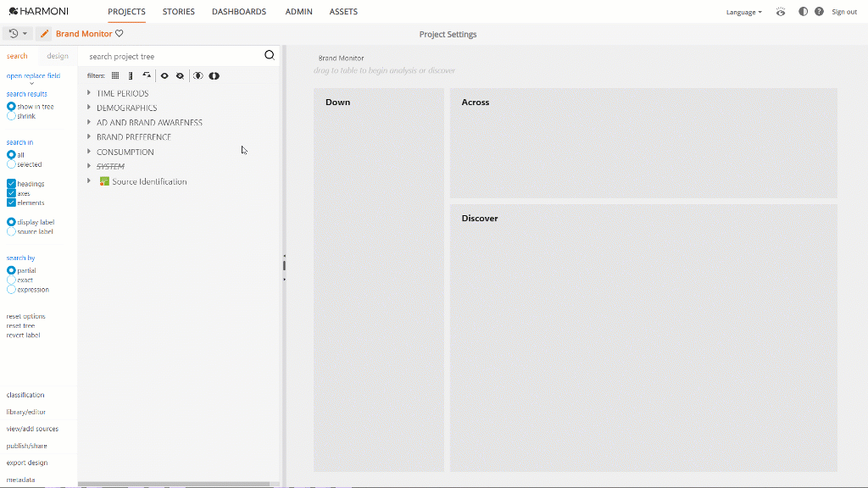Open the Language dropdown

tap(743, 12)
